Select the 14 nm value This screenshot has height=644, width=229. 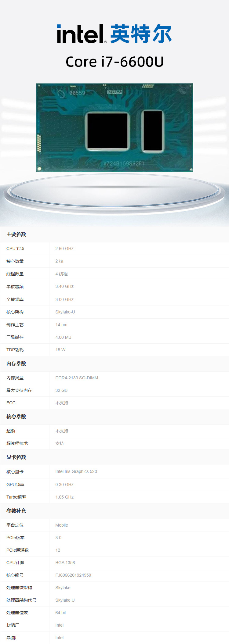(x=61, y=325)
